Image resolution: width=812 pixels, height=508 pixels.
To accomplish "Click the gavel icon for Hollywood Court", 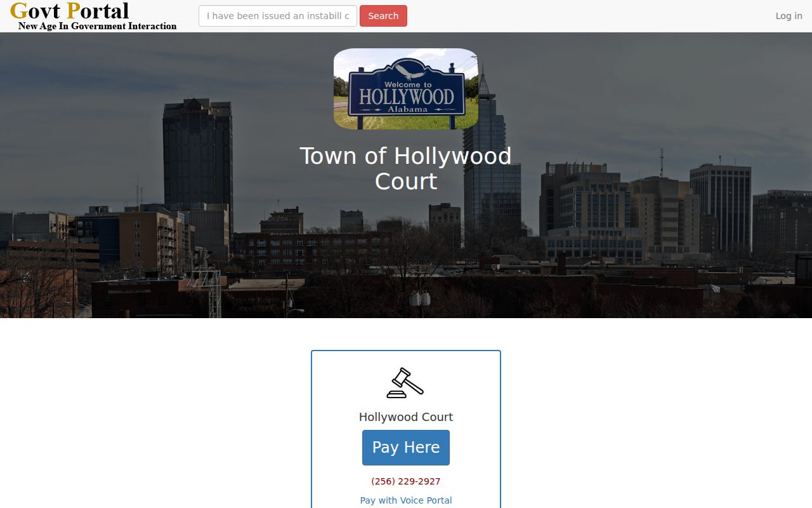I will click(x=405, y=383).
